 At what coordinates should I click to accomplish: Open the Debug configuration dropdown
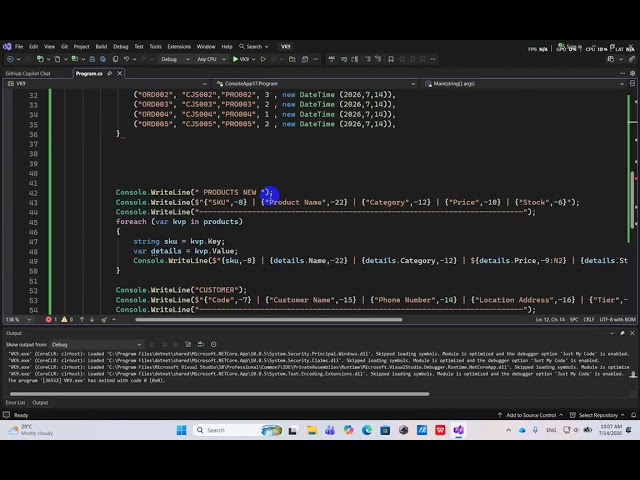click(175, 59)
